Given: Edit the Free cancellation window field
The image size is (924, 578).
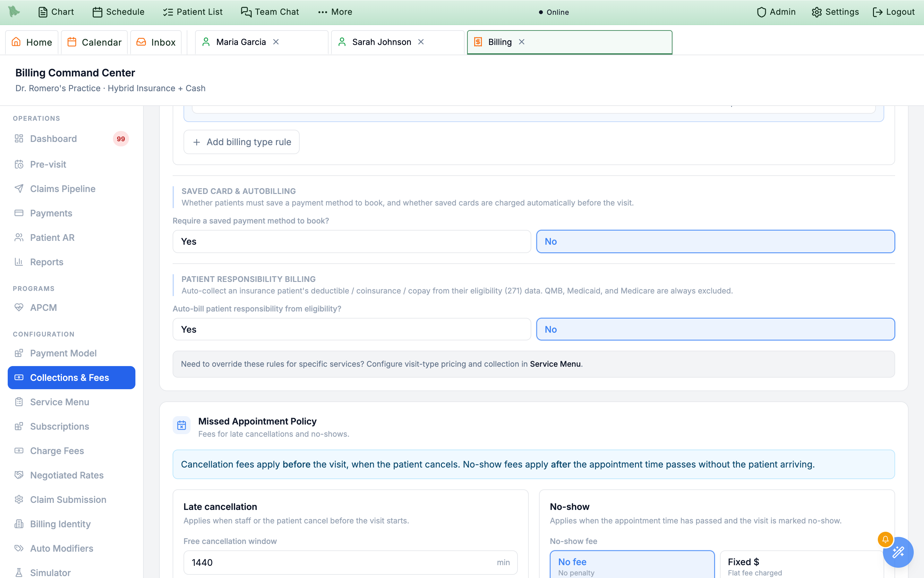Looking at the screenshot, I should point(350,562).
